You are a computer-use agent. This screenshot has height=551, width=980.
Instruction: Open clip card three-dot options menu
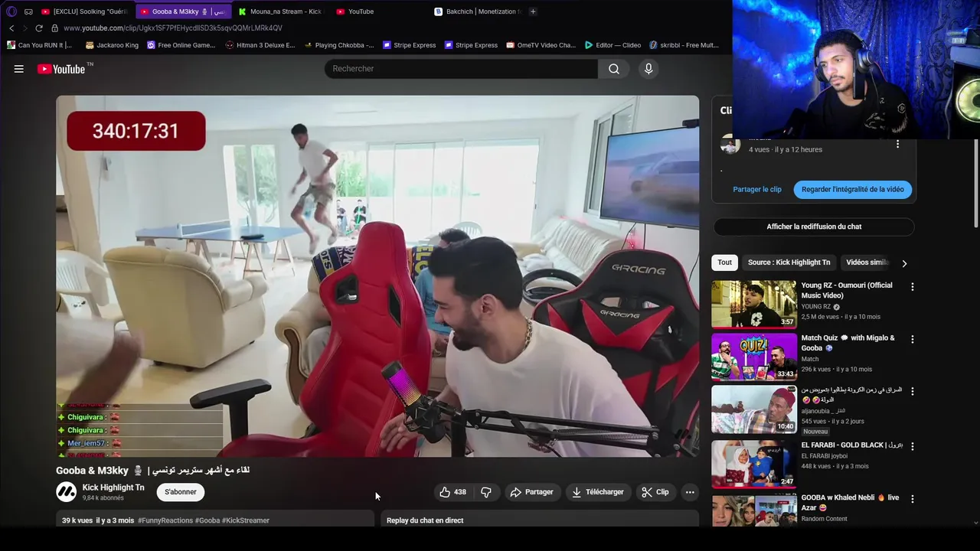click(898, 144)
